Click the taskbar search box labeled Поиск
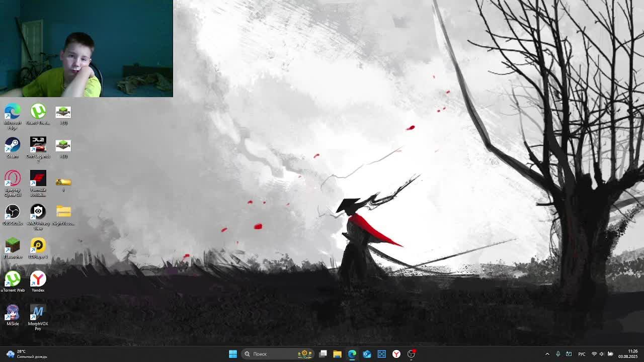The image size is (644, 362). (x=277, y=354)
